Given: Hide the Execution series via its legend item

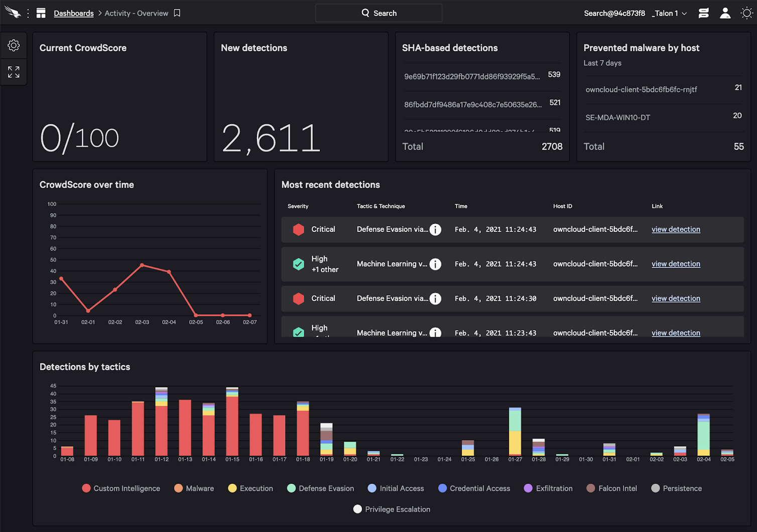Looking at the screenshot, I should pyautogui.click(x=250, y=488).
